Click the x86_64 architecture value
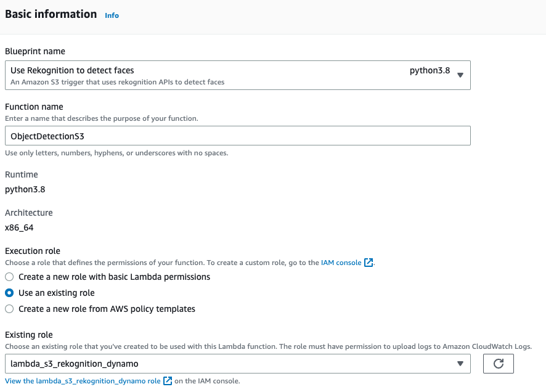The width and height of the screenshot is (546, 392). pos(19,227)
